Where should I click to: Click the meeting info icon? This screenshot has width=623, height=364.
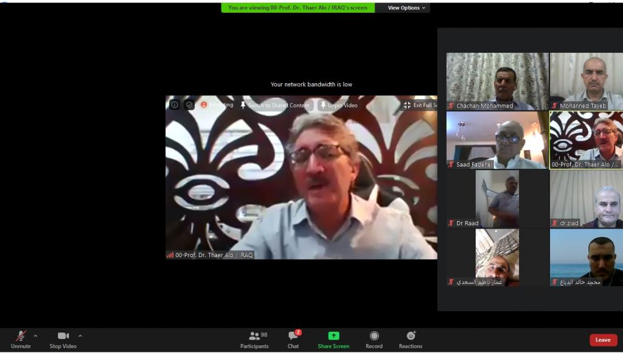[x=175, y=105]
